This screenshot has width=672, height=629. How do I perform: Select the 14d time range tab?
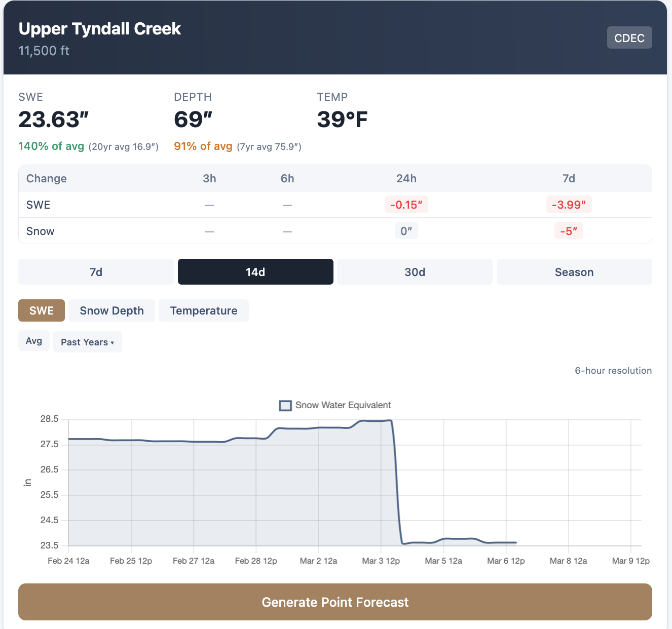[255, 271]
